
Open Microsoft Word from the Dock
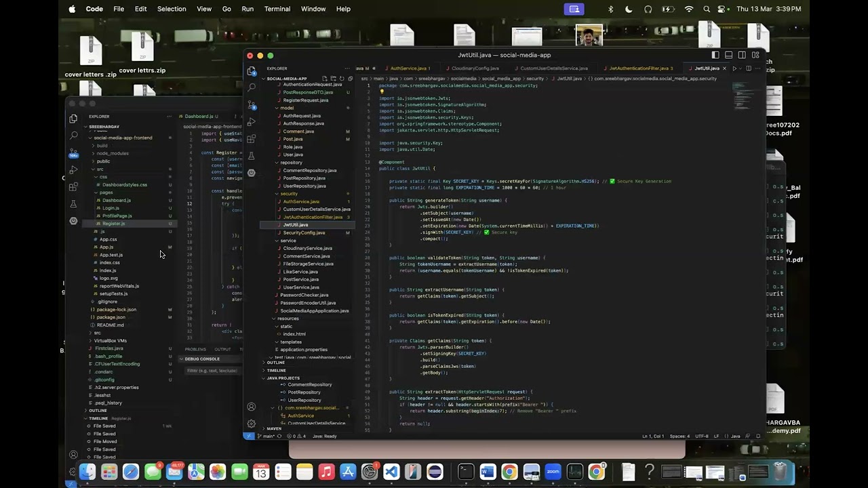488,472
